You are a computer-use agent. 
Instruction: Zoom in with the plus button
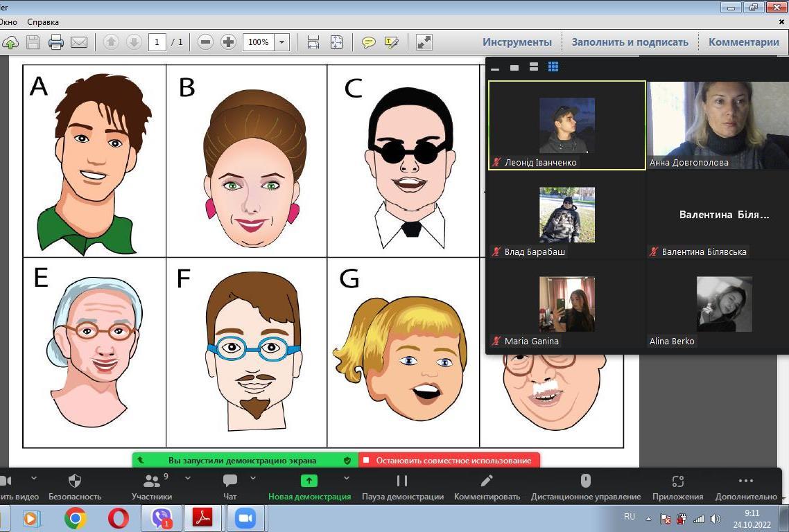coord(228,42)
